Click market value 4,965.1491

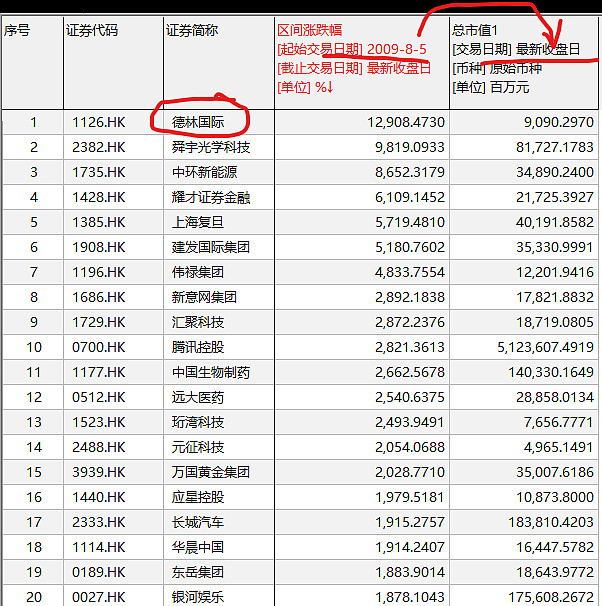(x=558, y=448)
